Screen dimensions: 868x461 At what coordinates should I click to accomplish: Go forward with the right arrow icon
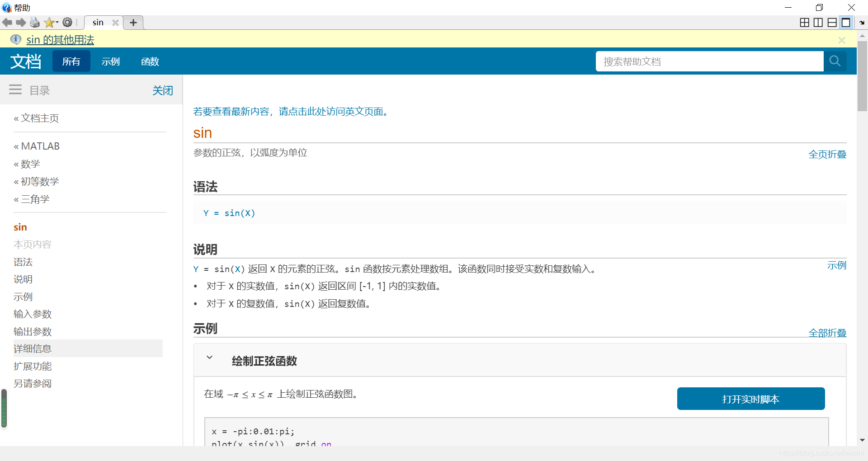[x=21, y=22]
